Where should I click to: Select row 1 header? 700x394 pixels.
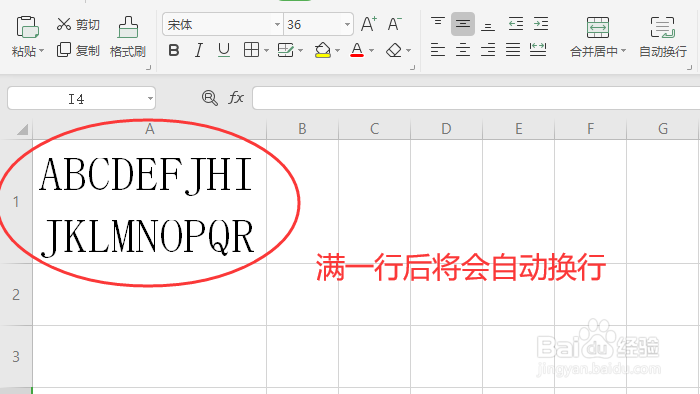[x=16, y=202]
